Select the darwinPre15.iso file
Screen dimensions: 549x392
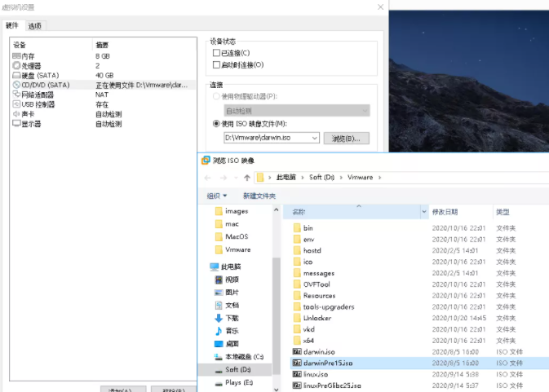[x=322, y=363]
